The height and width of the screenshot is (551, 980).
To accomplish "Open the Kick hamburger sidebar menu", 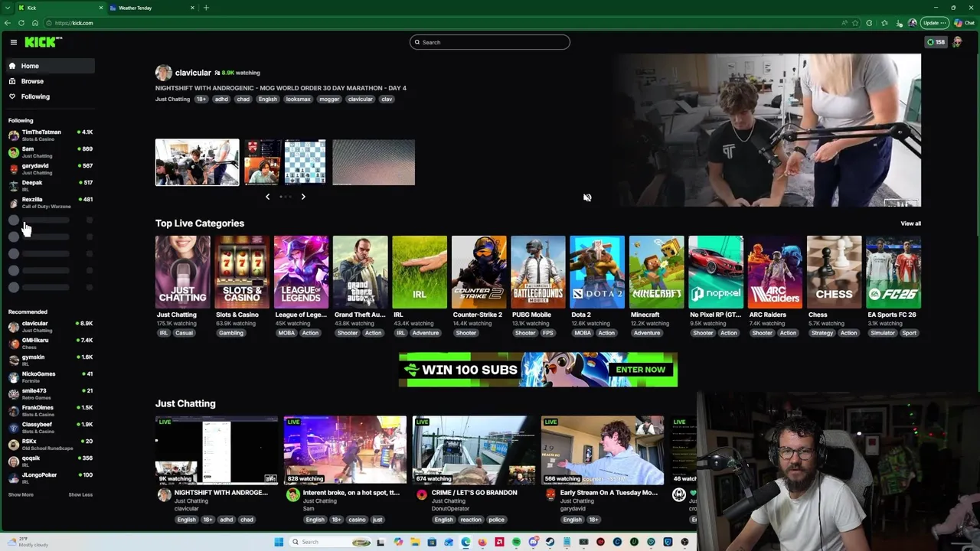I will click(13, 42).
